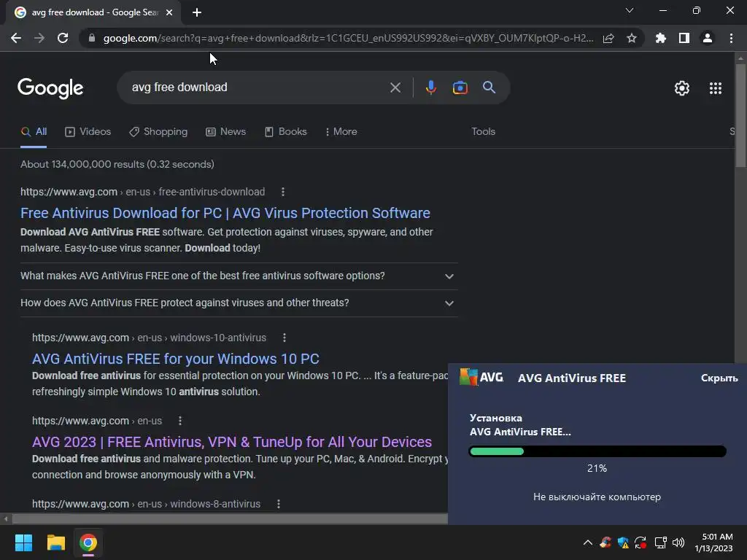Click the address bar URL
Image resolution: width=747 pixels, height=560 pixels.
click(x=348, y=38)
